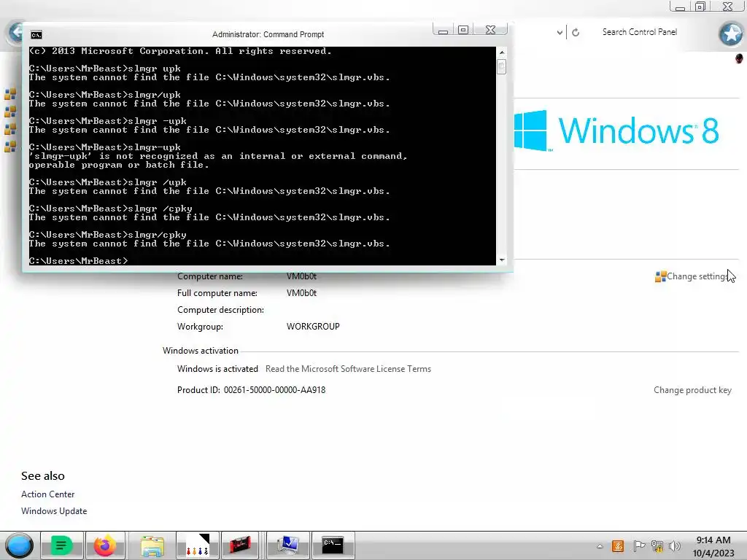The image size is (747, 560).
Task: Read the Microsoft Software License Terms link
Action: pyautogui.click(x=348, y=369)
